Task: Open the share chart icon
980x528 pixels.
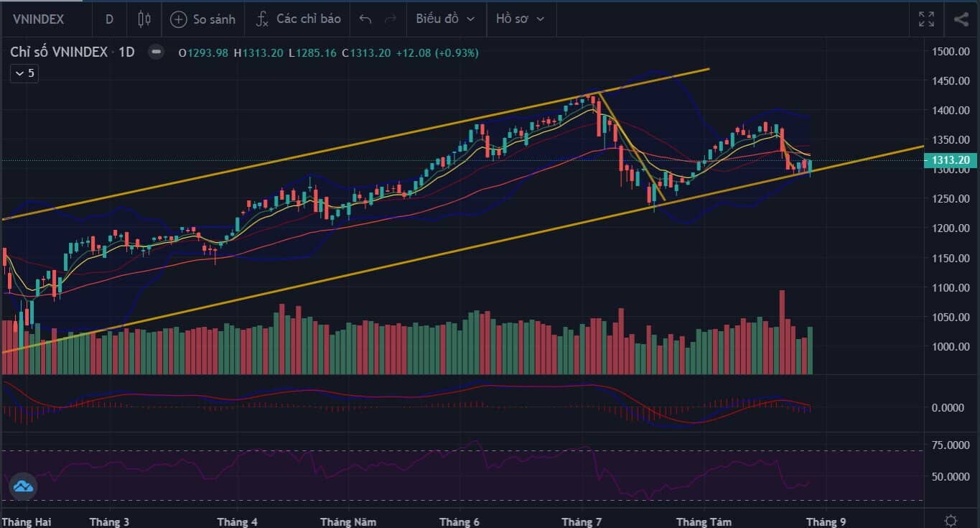Action: tap(961, 19)
